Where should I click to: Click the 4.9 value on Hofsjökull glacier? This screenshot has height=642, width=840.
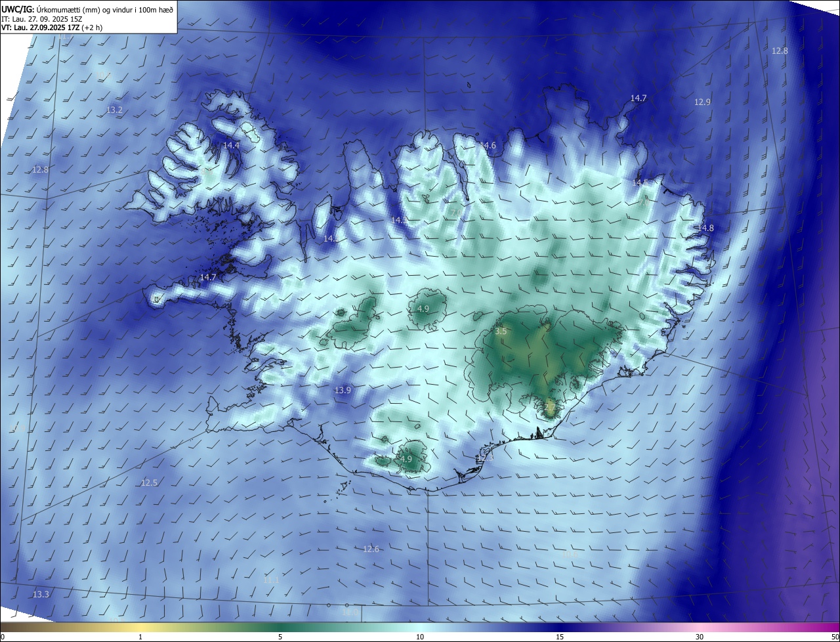click(x=423, y=309)
